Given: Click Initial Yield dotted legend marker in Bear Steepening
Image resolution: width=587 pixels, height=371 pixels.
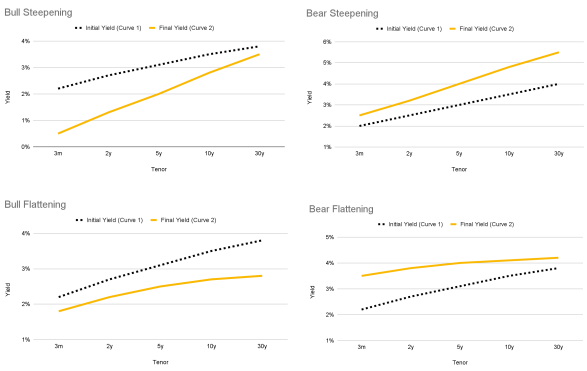Looking at the screenshot, I should pyautogui.click(x=380, y=29).
